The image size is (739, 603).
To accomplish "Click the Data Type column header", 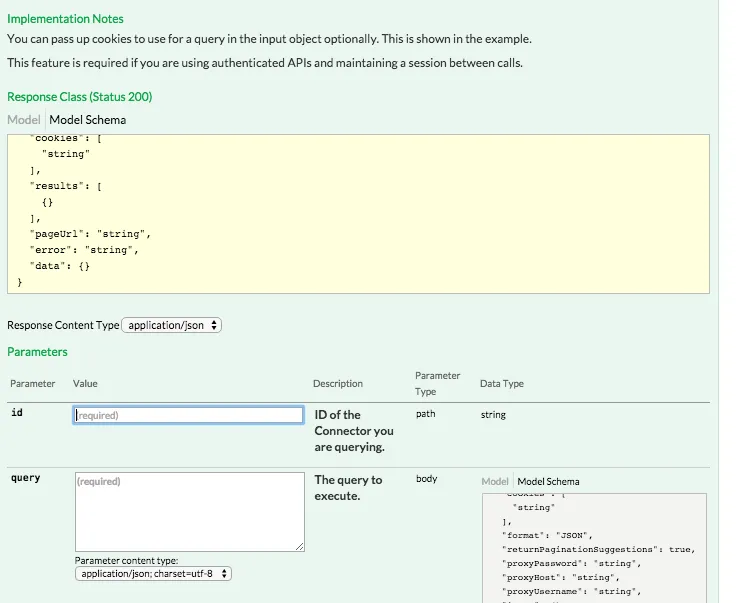I will point(502,384).
